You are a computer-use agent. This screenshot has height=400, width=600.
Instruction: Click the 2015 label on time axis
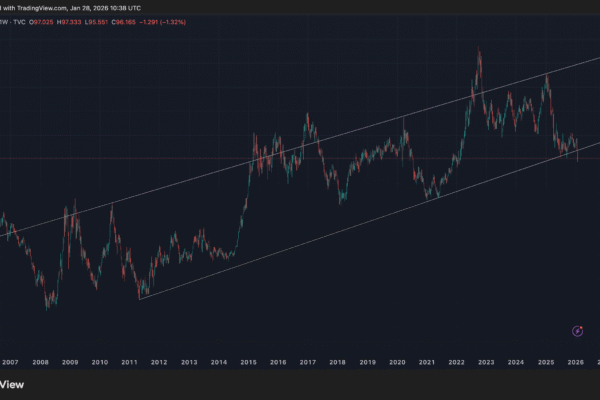pos(248,361)
